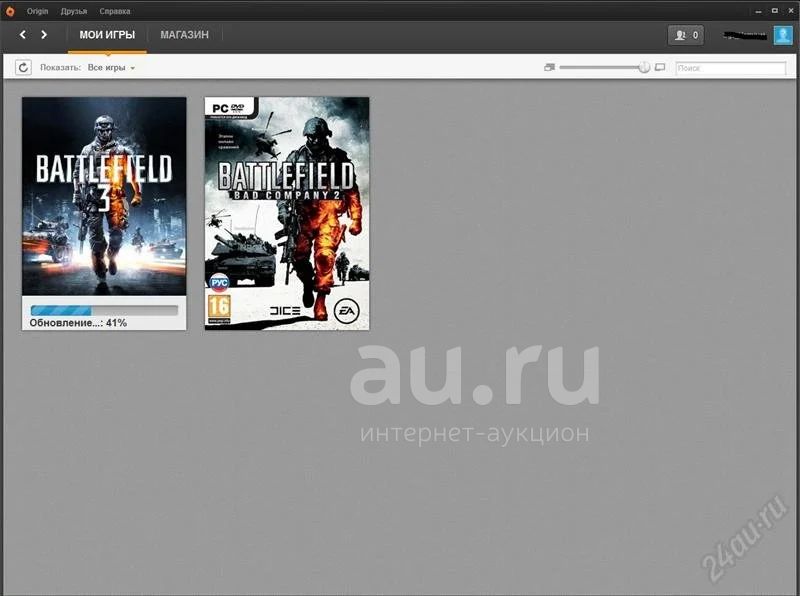The width and height of the screenshot is (800, 596).
Task: Expand the Все игры filter dropdown
Action: pos(111,67)
